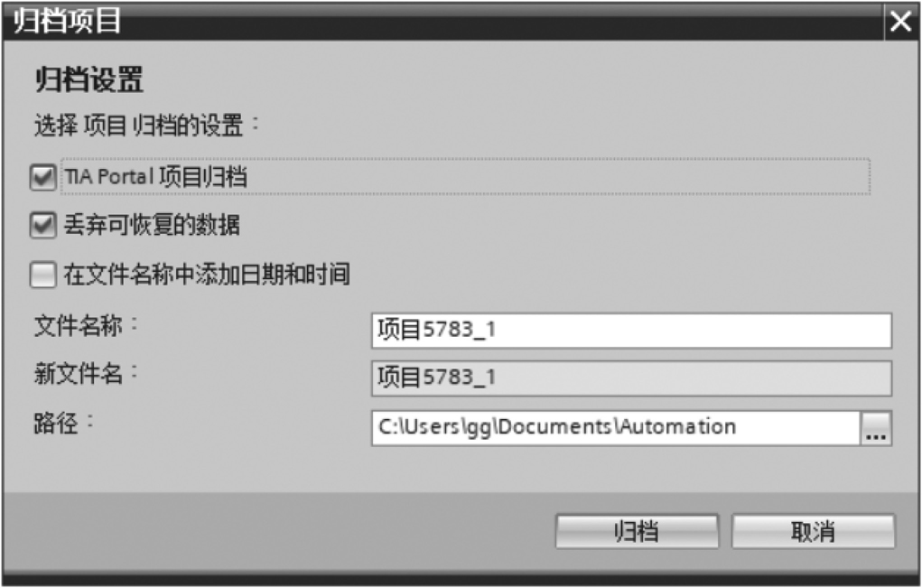Click the 归档项目 title bar text

[67, 21]
